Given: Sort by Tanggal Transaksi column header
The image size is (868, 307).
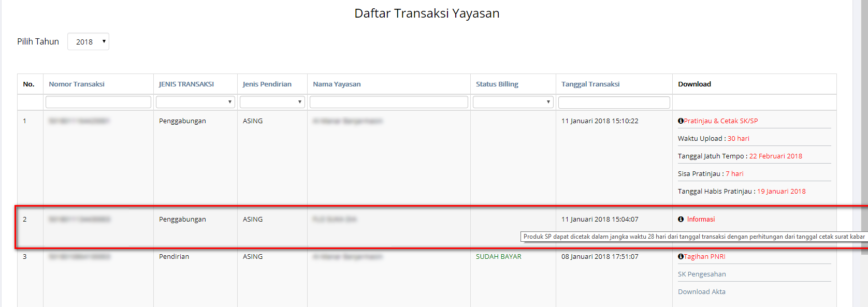Looking at the screenshot, I should 590,84.
